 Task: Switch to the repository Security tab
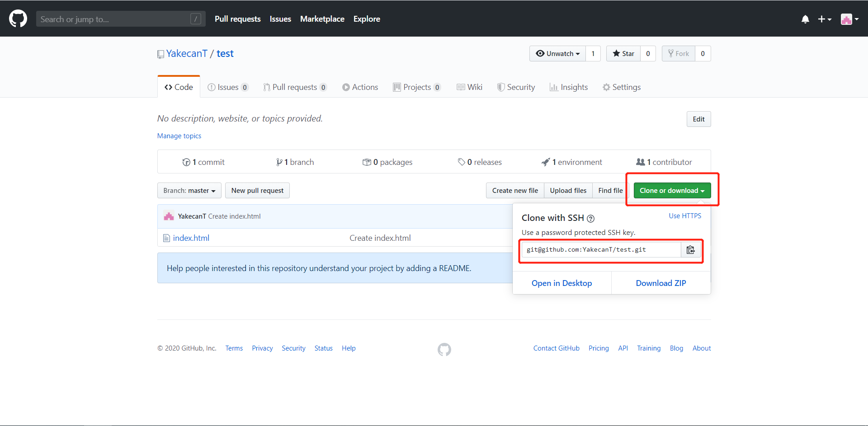coord(516,87)
